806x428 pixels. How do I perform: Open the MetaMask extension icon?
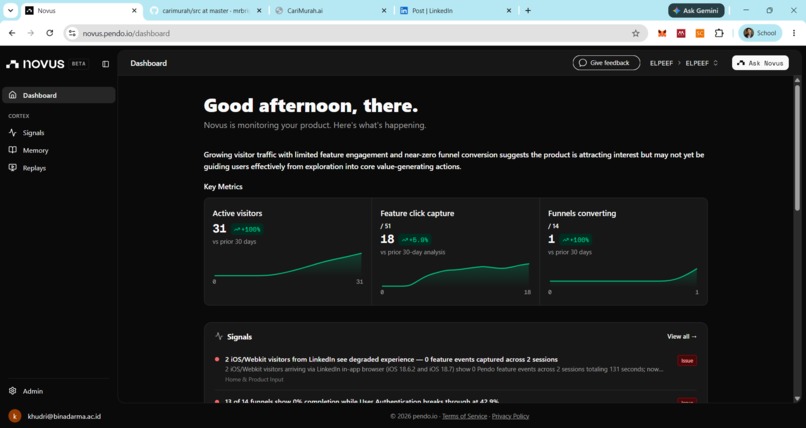[x=662, y=33]
